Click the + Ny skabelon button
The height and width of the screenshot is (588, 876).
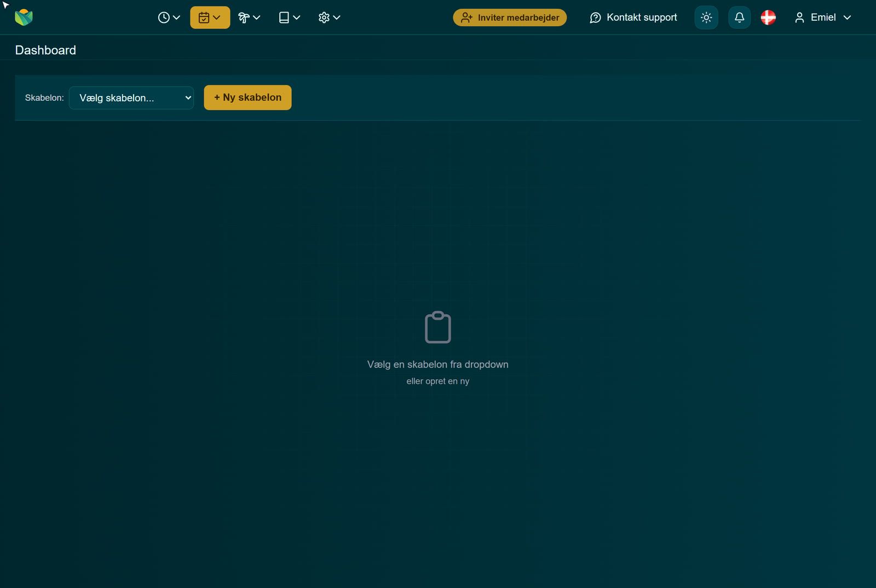tap(247, 97)
